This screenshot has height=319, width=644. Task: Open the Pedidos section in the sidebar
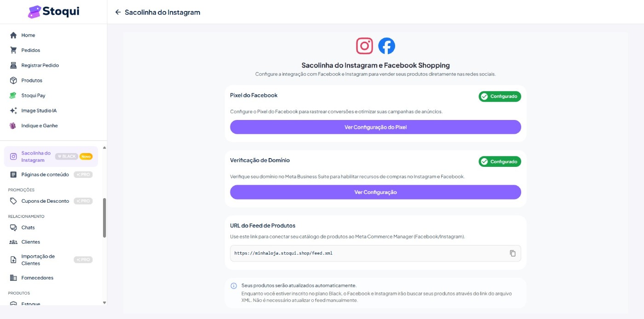point(31,50)
